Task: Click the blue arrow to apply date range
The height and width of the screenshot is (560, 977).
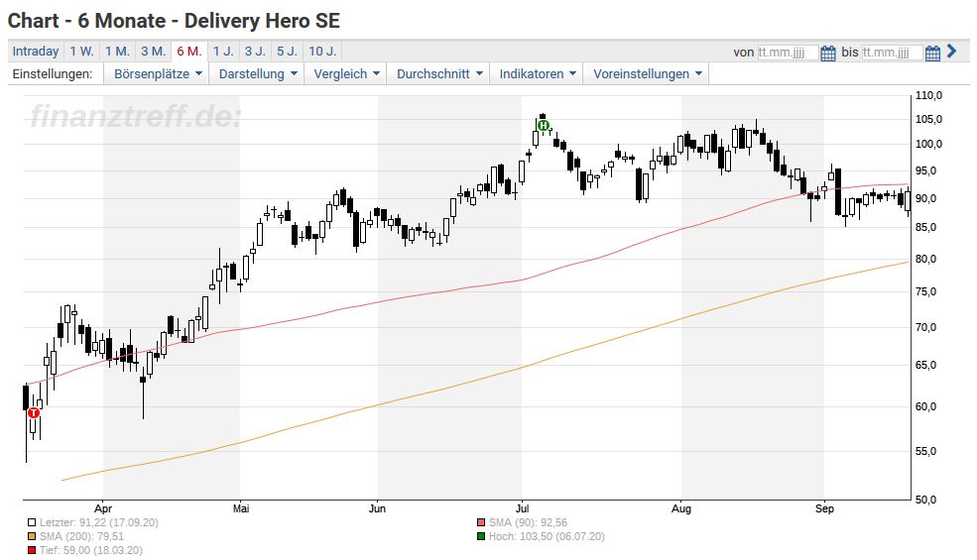Action: coord(951,52)
